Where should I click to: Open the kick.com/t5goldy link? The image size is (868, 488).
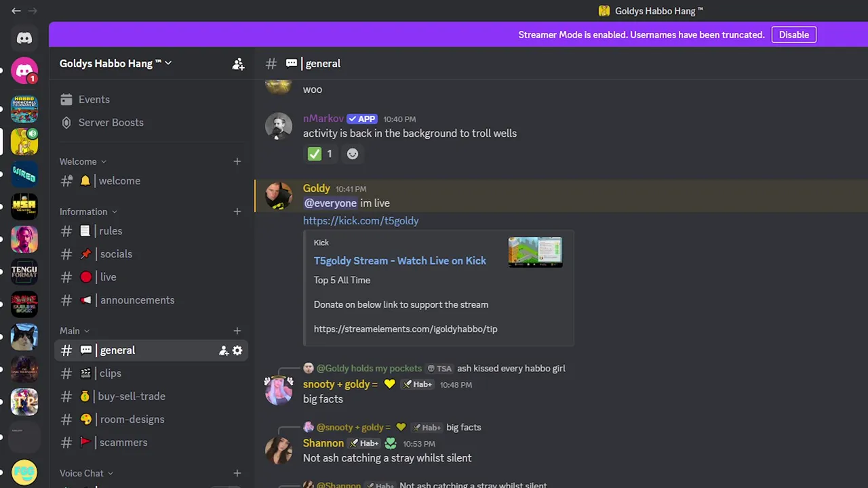361,221
